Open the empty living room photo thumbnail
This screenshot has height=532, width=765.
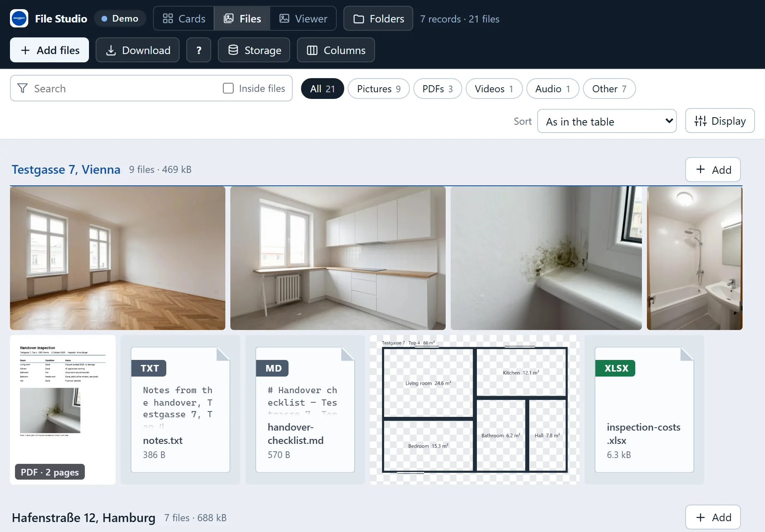click(x=118, y=258)
